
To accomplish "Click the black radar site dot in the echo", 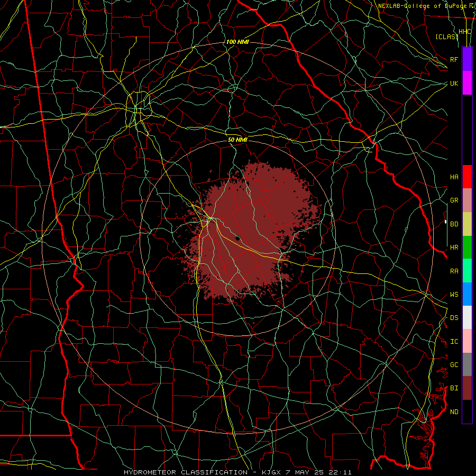I will click(x=237, y=239).
